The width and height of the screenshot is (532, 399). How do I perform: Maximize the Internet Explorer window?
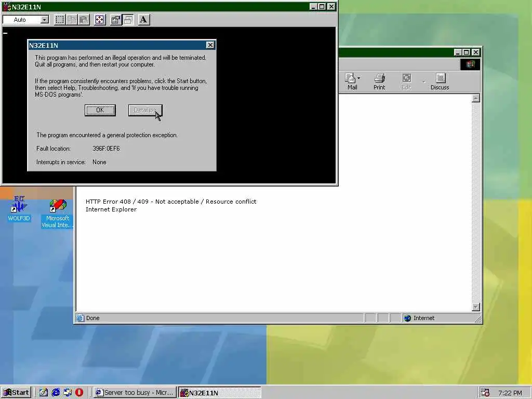tap(466, 52)
